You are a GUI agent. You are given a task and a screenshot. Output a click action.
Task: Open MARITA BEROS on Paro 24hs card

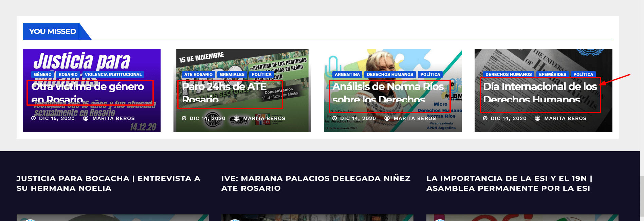pos(264,118)
